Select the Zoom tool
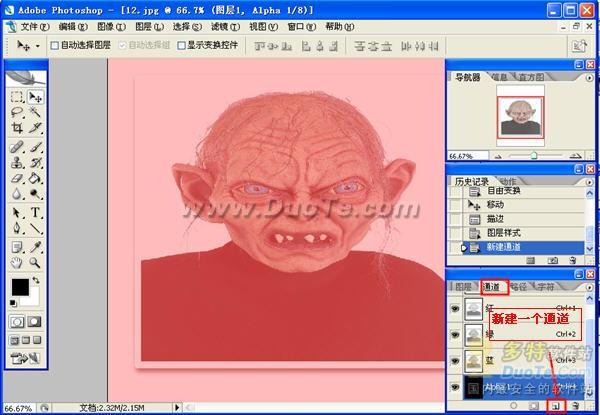The width and height of the screenshot is (600, 415). (x=35, y=263)
